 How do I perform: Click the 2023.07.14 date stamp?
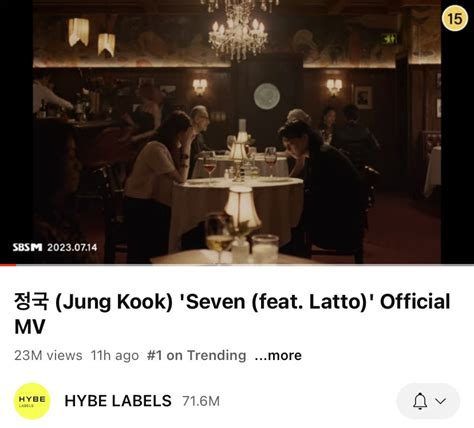click(x=72, y=247)
